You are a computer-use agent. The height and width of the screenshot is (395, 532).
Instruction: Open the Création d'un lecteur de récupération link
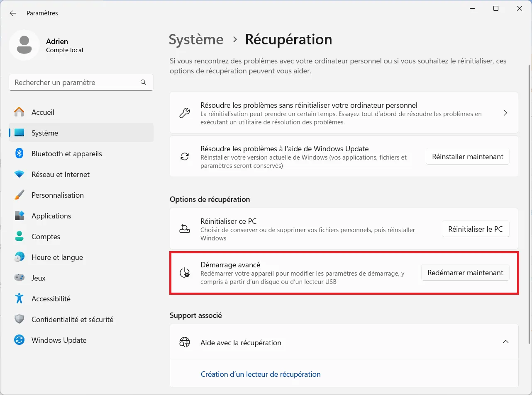point(261,374)
